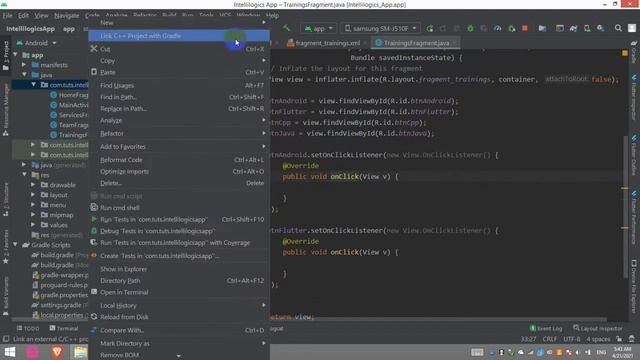640x360 pixels.
Task: Open the Project tool window sidebar button
Action: coord(6,55)
